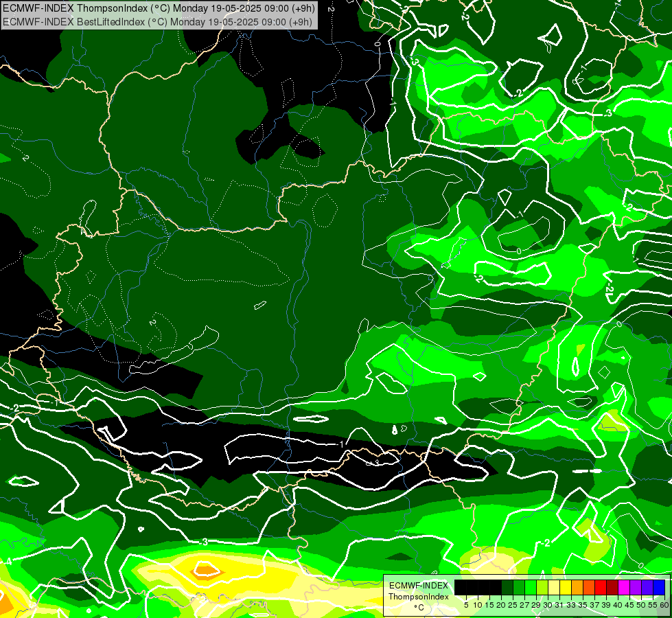
Task: Select the orange-red 35–37 legend swatch
Action: [589, 587]
